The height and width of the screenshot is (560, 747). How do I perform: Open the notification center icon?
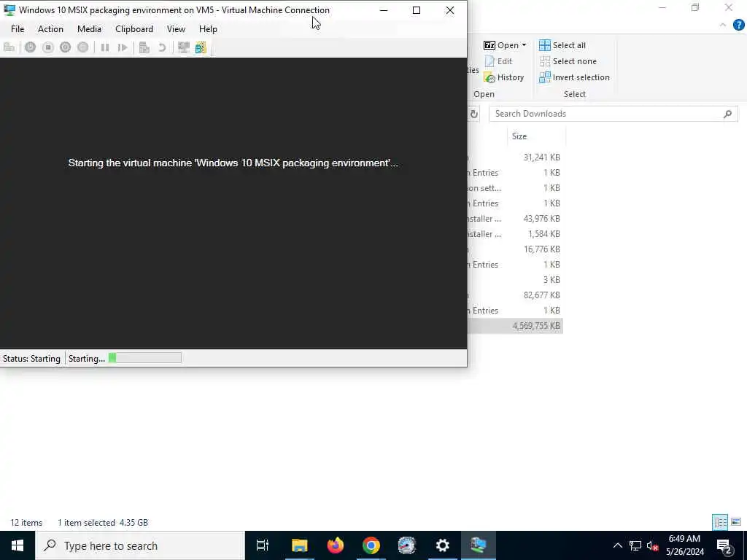pyautogui.click(x=724, y=545)
